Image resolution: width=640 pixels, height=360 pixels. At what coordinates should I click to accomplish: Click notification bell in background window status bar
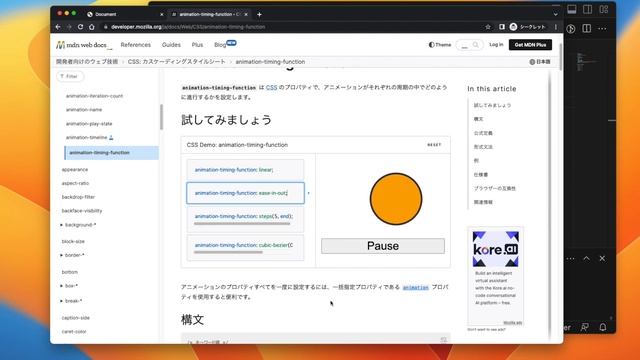[602, 327]
